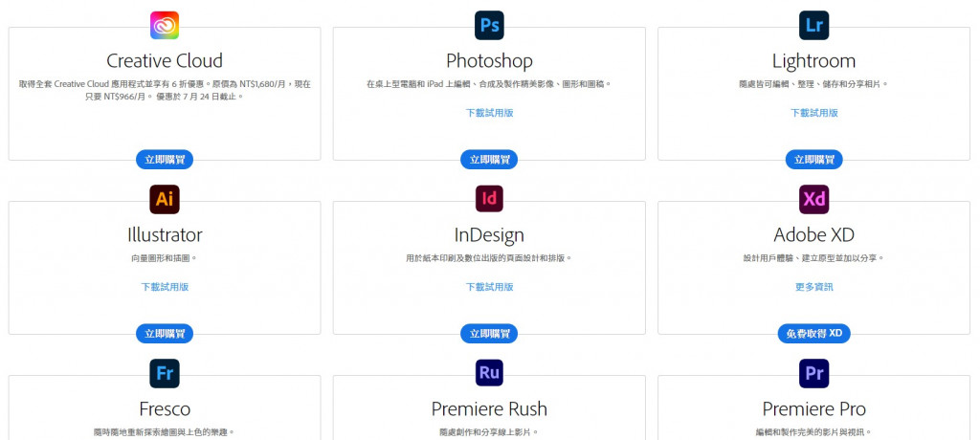Click the Lightroom Lr icon
980x440 pixels.
click(x=813, y=26)
